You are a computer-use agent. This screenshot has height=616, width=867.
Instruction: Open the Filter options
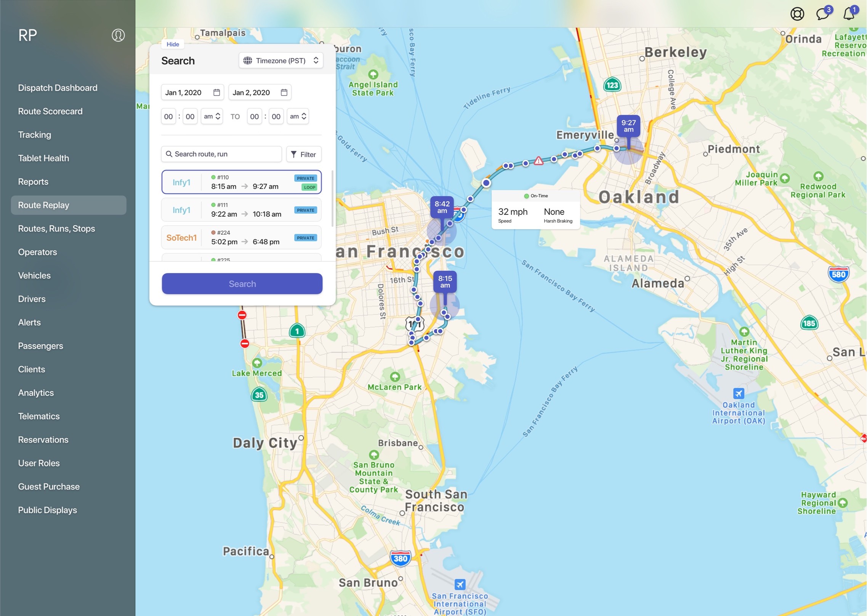click(304, 154)
